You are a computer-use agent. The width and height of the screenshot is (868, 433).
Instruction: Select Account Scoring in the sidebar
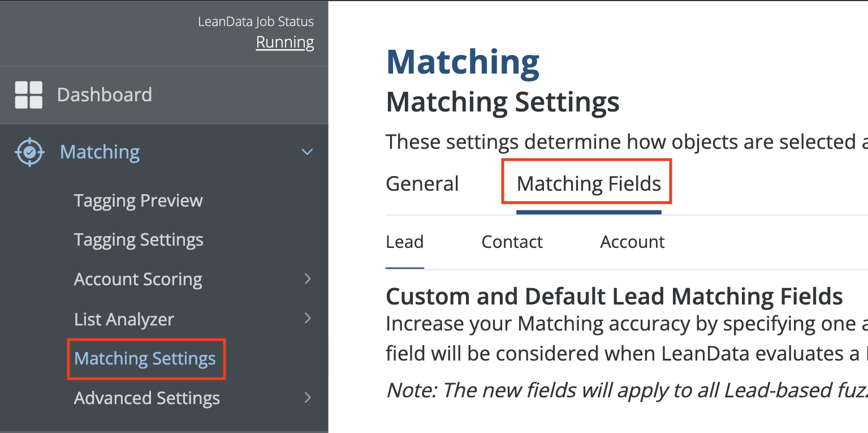tap(138, 279)
